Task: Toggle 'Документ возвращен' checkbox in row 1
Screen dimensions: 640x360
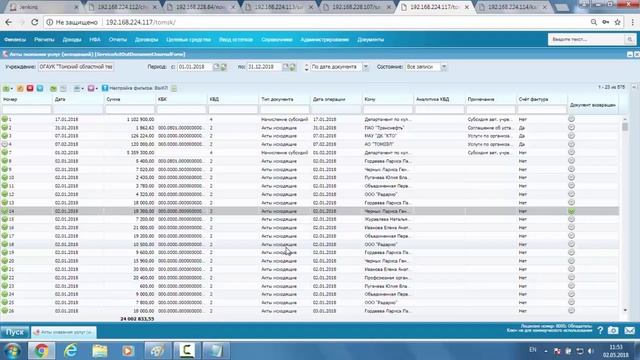Action: point(571,119)
